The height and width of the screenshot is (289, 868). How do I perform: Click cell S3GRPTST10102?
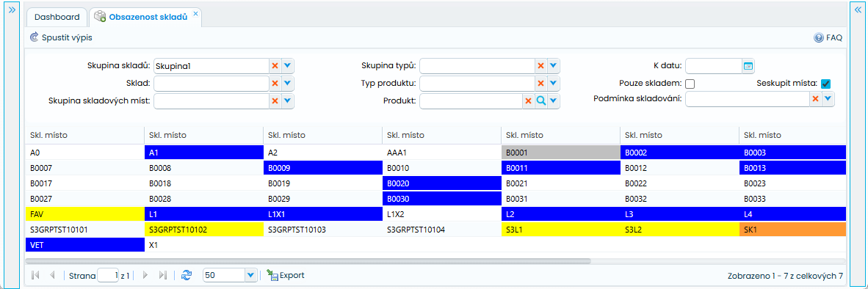pyautogui.click(x=203, y=230)
